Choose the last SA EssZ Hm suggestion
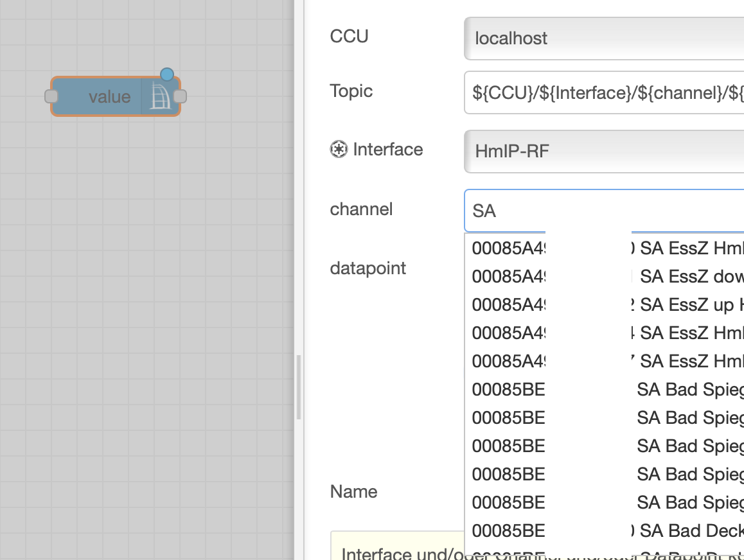Screen dimensions: 744x560 point(605,362)
